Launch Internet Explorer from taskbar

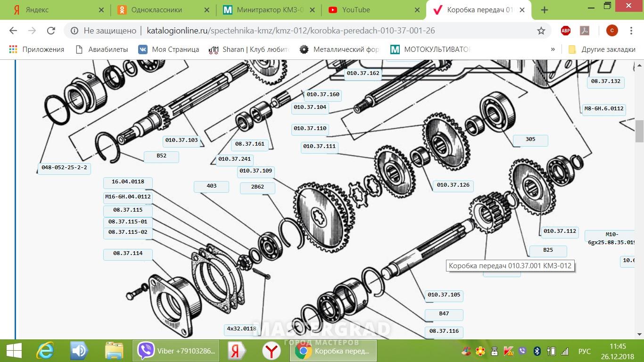coord(45,351)
